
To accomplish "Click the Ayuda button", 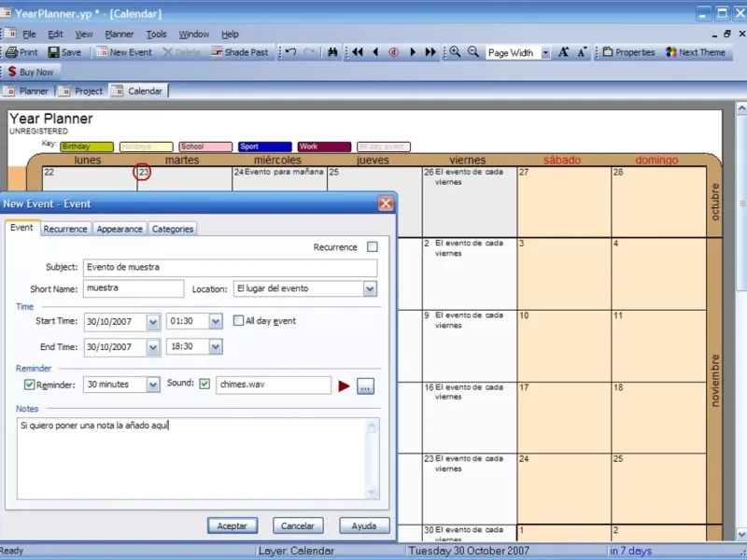I will [x=364, y=525].
